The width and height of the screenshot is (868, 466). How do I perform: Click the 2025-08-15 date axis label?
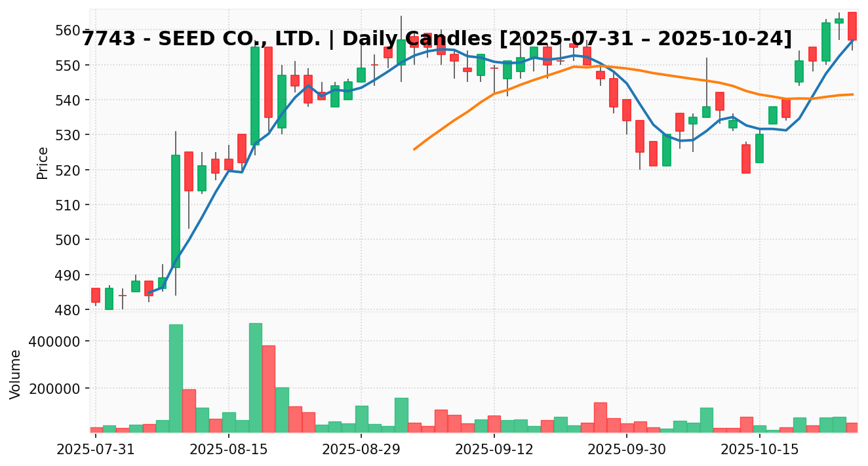228,450
